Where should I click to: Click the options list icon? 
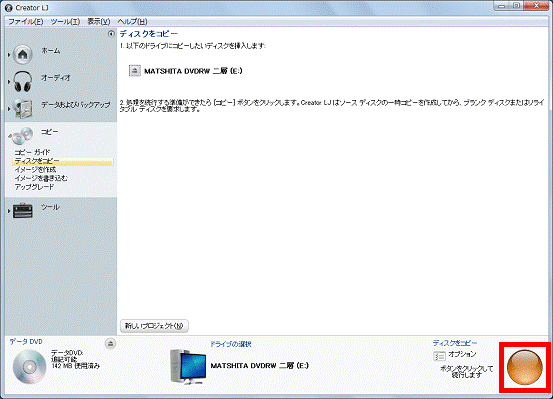coord(439,356)
